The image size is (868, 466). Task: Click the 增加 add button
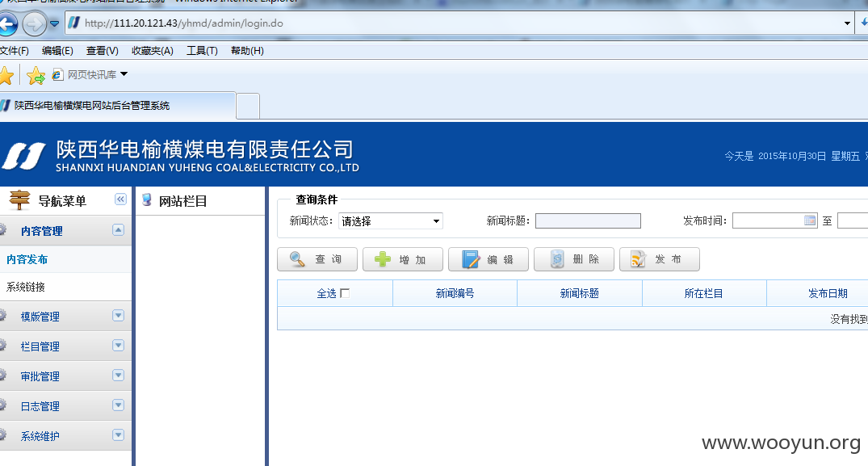tap(403, 259)
